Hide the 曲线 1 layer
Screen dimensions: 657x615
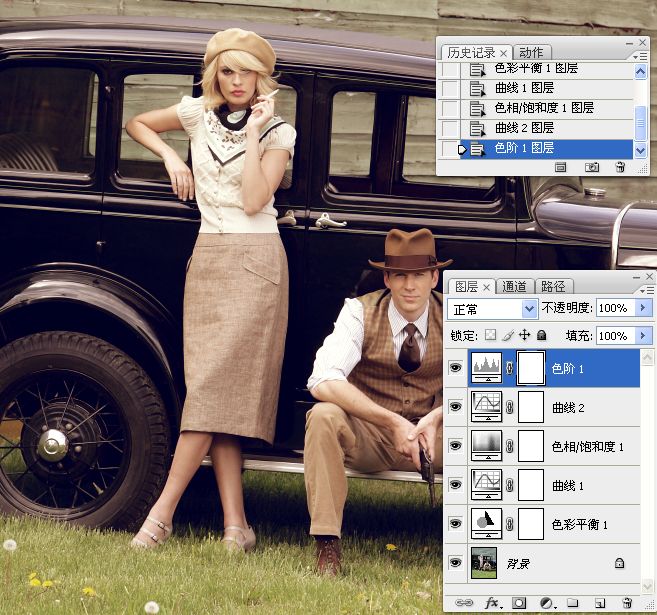tap(455, 484)
